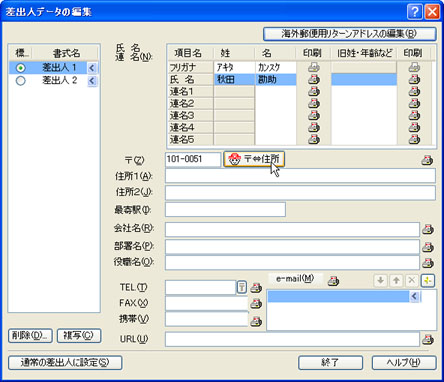Click 複写 copy button
This screenshot has height=382, width=444.
(x=79, y=336)
